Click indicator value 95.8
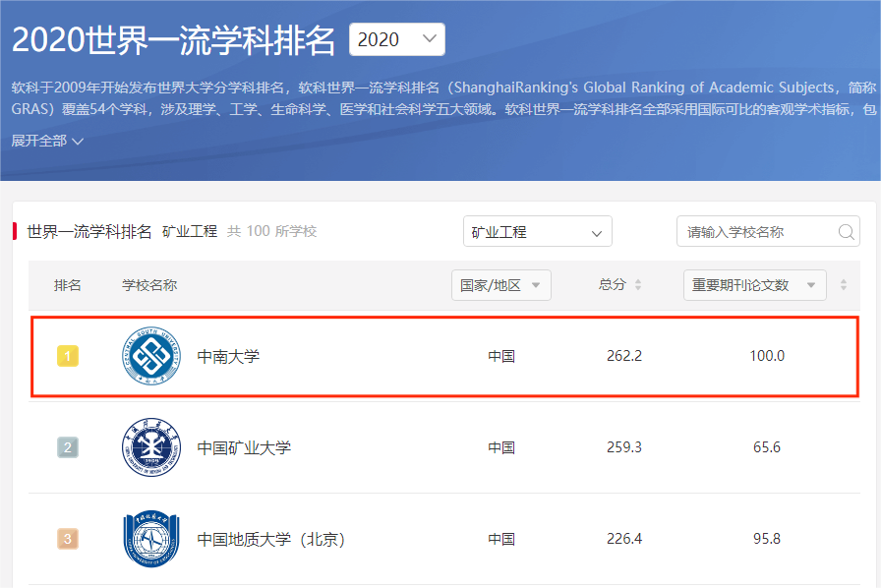Image resolution: width=881 pixels, height=588 pixels. (x=767, y=539)
